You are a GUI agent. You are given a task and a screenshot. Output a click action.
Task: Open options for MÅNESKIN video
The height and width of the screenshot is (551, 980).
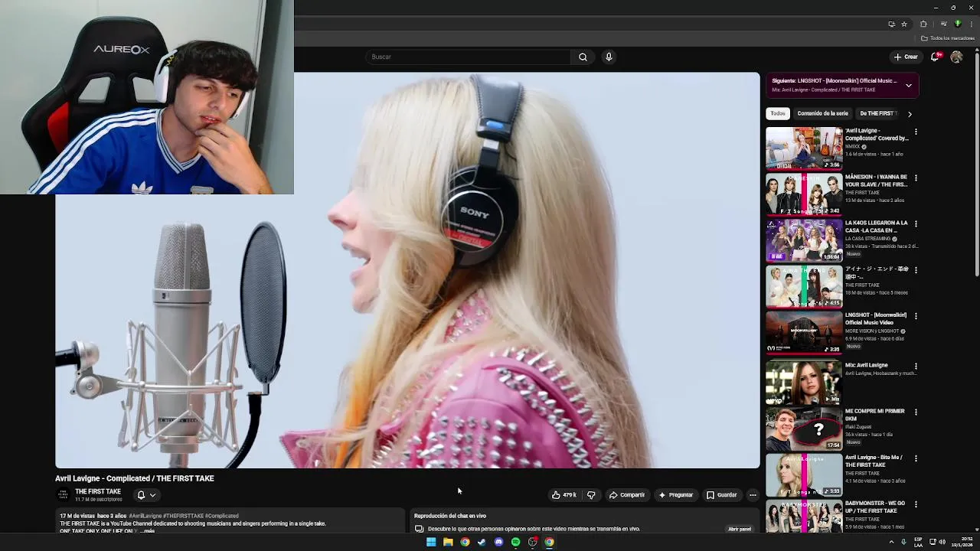point(916,178)
